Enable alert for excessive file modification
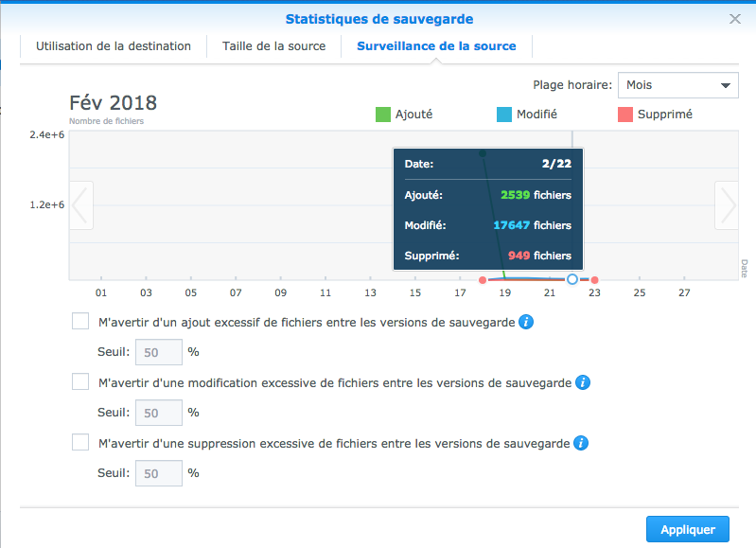This screenshot has width=756, height=548. (80, 381)
